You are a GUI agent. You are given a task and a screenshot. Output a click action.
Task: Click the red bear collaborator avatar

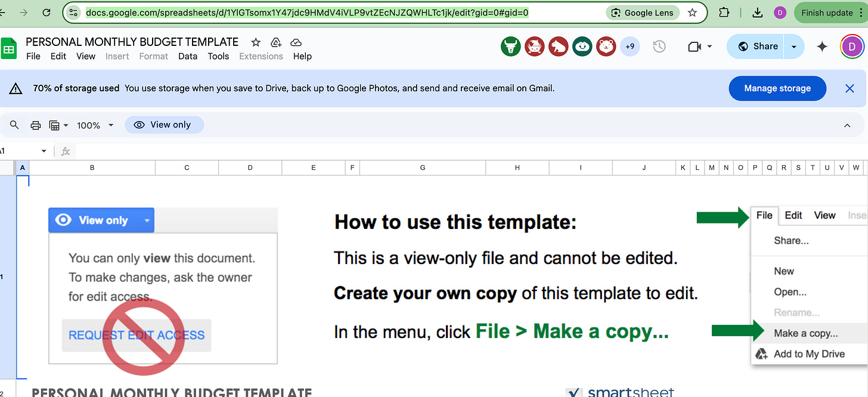click(x=606, y=46)
